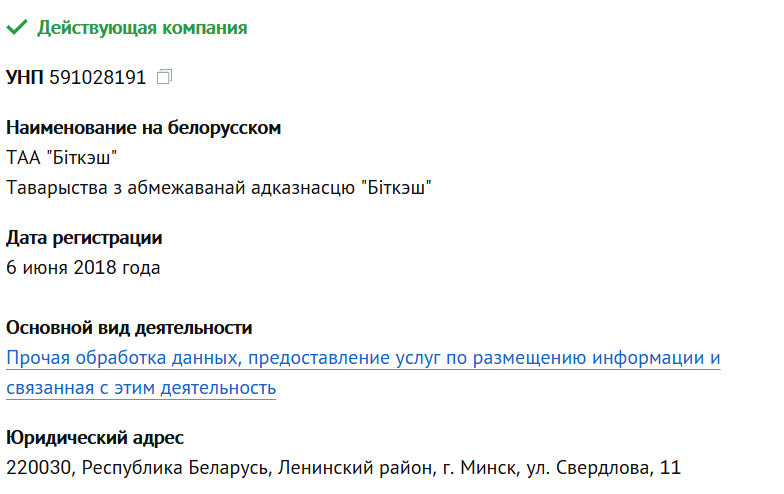Click the date '6 июня 2018 года'
Screen dimensions: 784x494
tap(83, 268)
